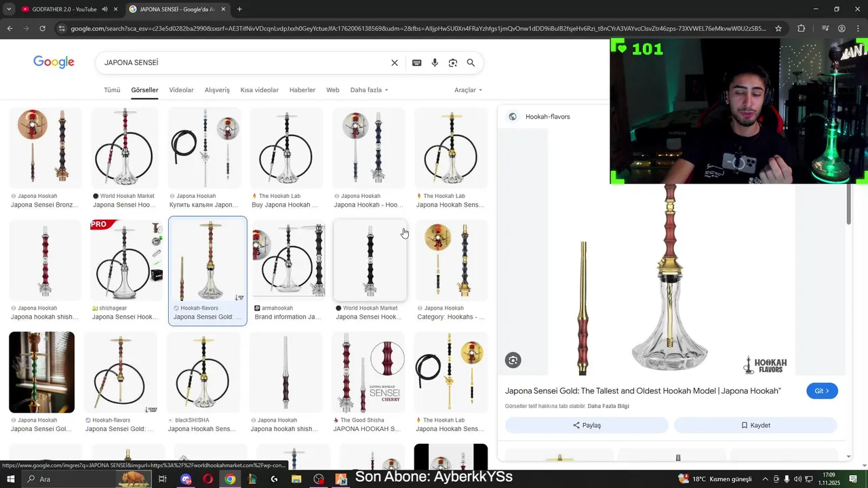Open Task View in the taskbar

(163, 479)
